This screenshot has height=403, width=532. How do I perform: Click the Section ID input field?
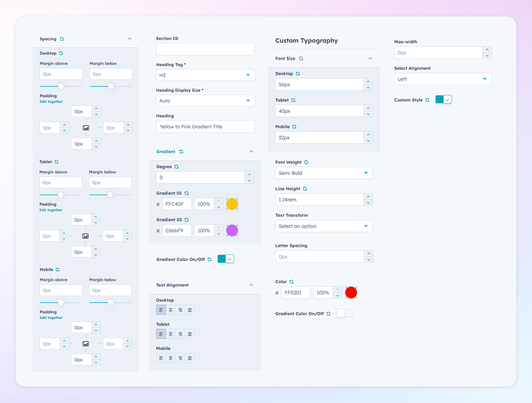click(x=205, y=49)
